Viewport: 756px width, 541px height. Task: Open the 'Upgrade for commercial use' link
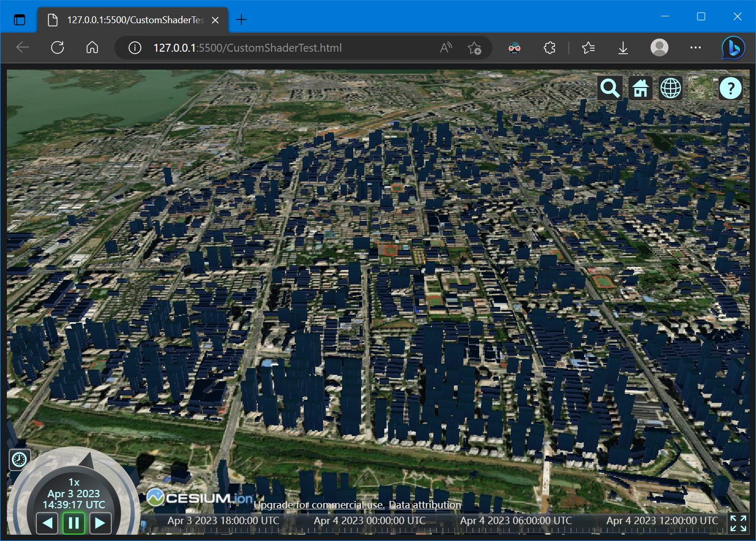click(x=319, y=505)
